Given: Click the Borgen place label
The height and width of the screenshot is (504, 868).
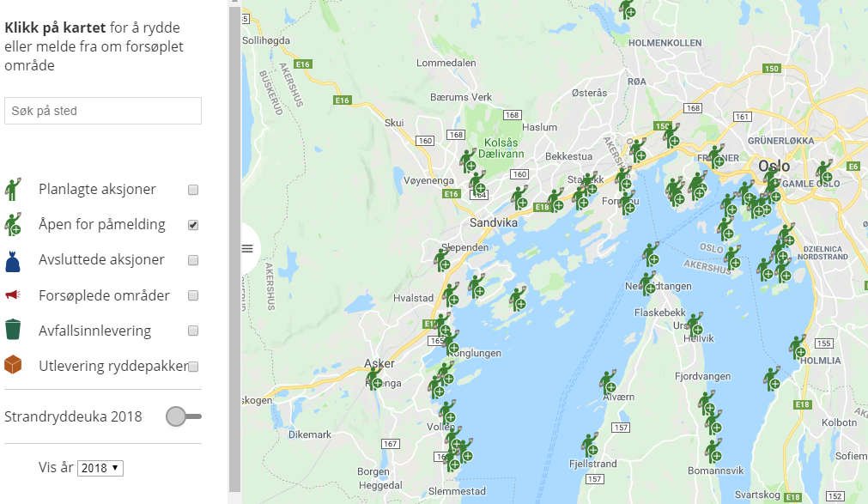Looking at the screenshot, I should click(x=373, y=471).
